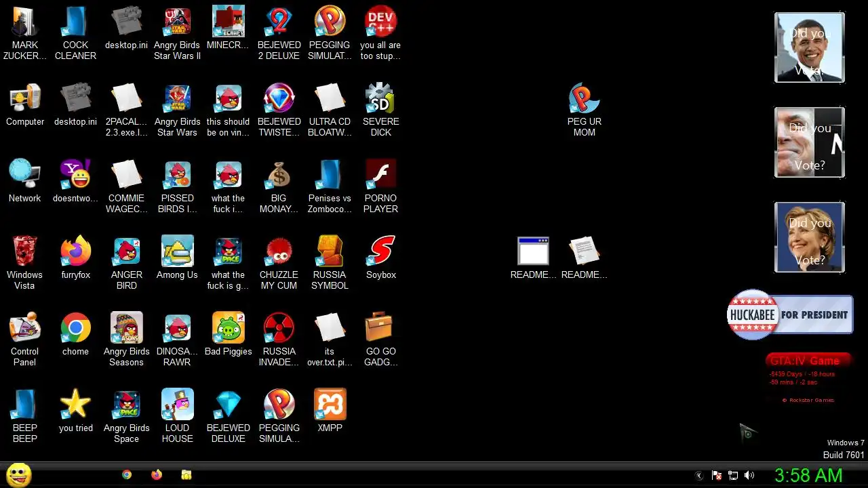Click the Hillary Clinton 'Did you Vote?' gadget
This screenshot has height=488, width=868.
point(810,237)
